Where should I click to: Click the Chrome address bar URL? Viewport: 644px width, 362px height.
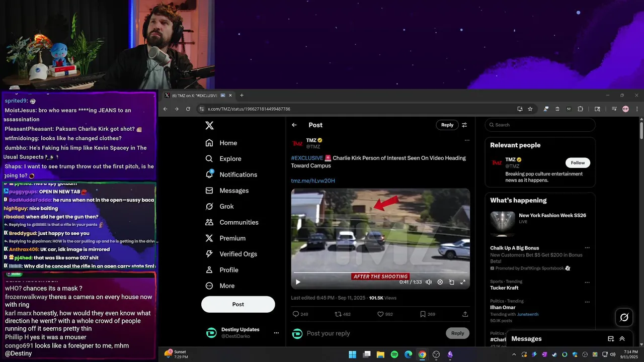tap(249, 109)
